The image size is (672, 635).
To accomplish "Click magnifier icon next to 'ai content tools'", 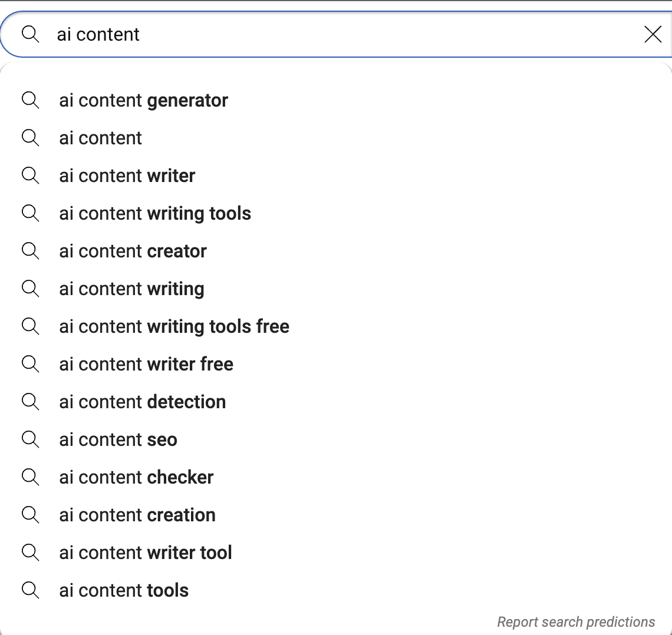I will 31,590.
